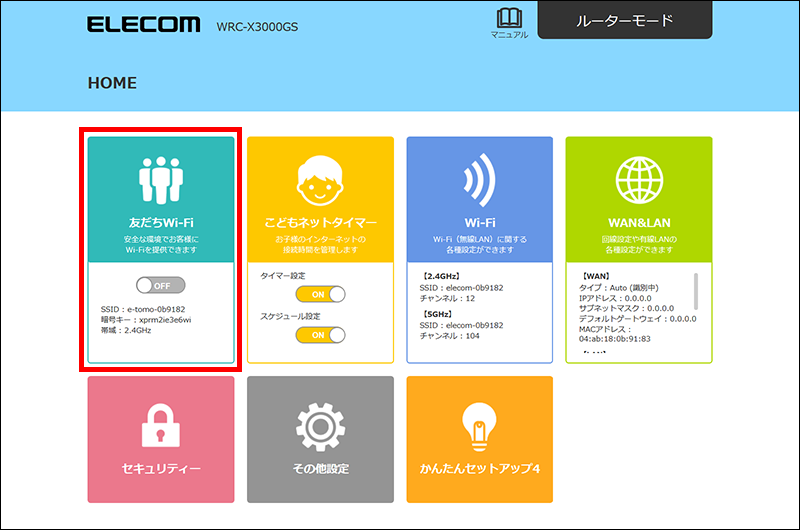Open the セキュリティー tile label
This screenshot has width=800, height=530.
(161, 468)
